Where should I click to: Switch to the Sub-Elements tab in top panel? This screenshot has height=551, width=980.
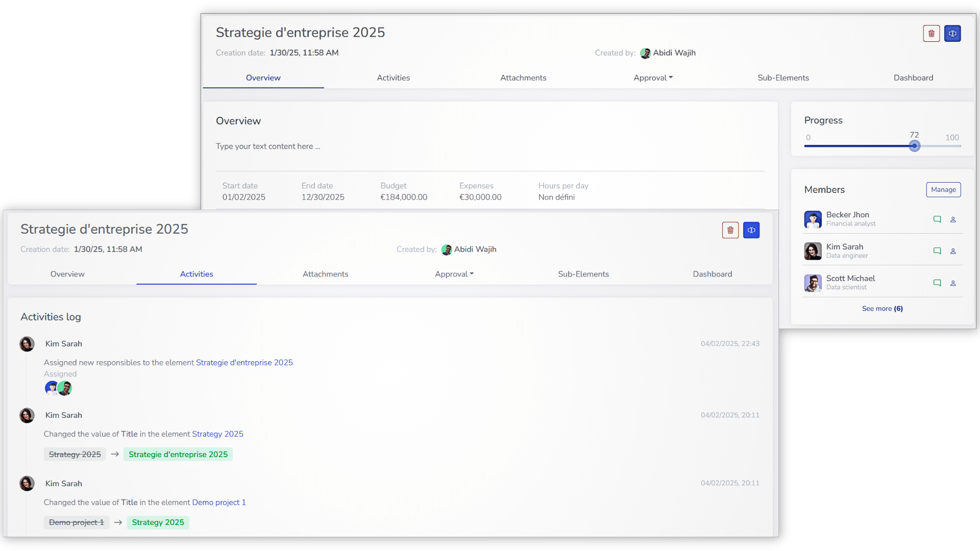783,78
